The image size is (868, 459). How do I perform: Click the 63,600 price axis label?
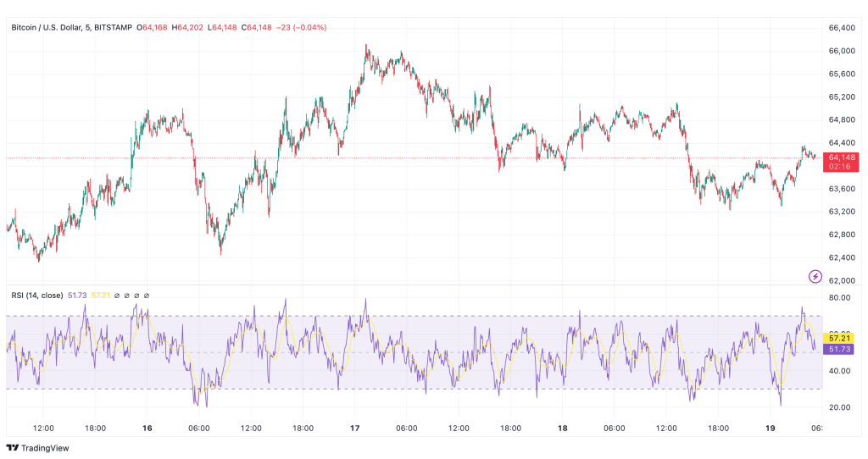coord(842,189)
